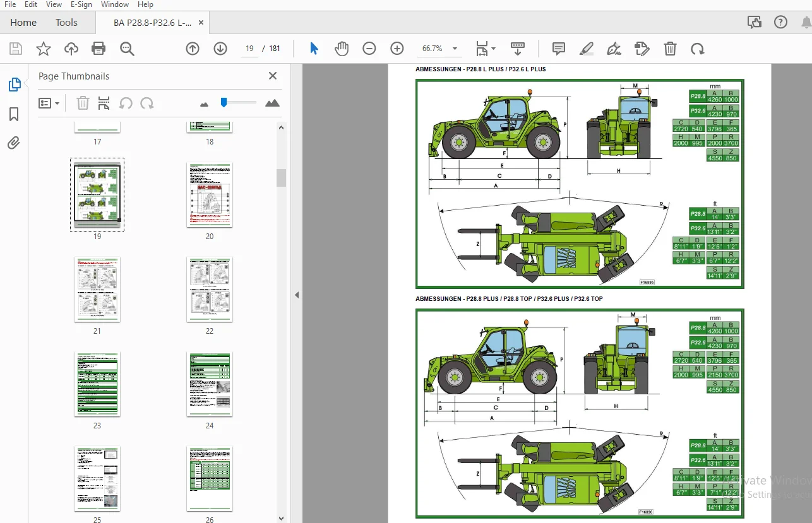The image size is (812, 523).
Task: Zoom in with the plus circle
Action: (397, 49)
